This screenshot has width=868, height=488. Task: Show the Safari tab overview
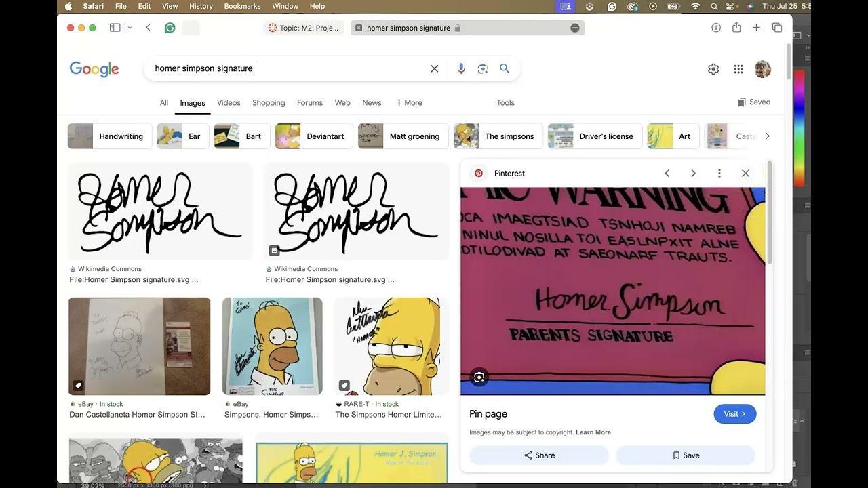coord(777,28)
